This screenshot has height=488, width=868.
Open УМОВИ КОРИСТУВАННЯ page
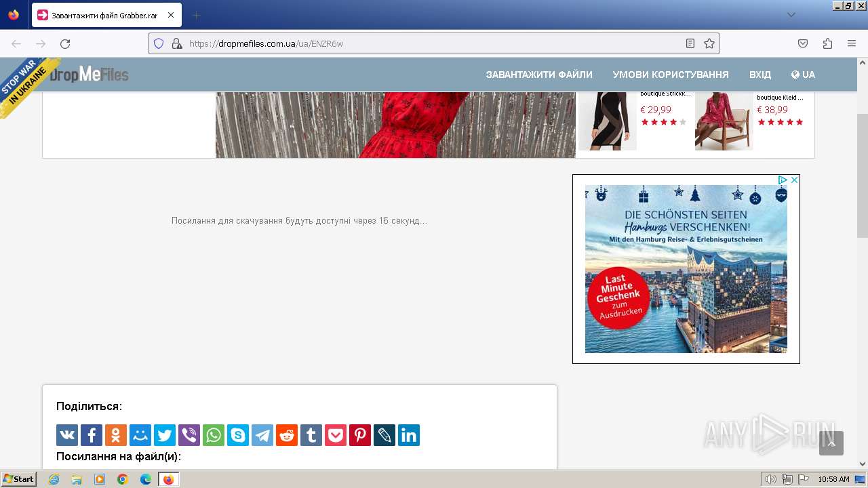671,75
